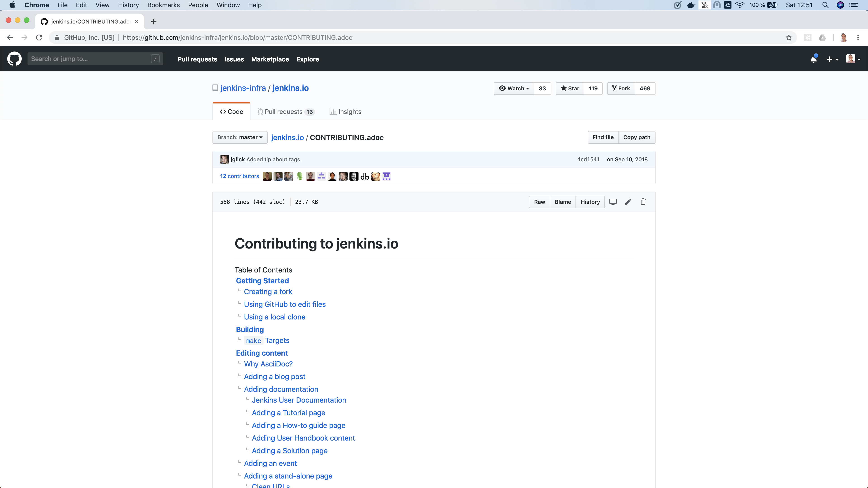Image resolution: width=868 pixels, height=488 pixels.
Task: View the 119 stargazers count
Action: tap(593, 89)
